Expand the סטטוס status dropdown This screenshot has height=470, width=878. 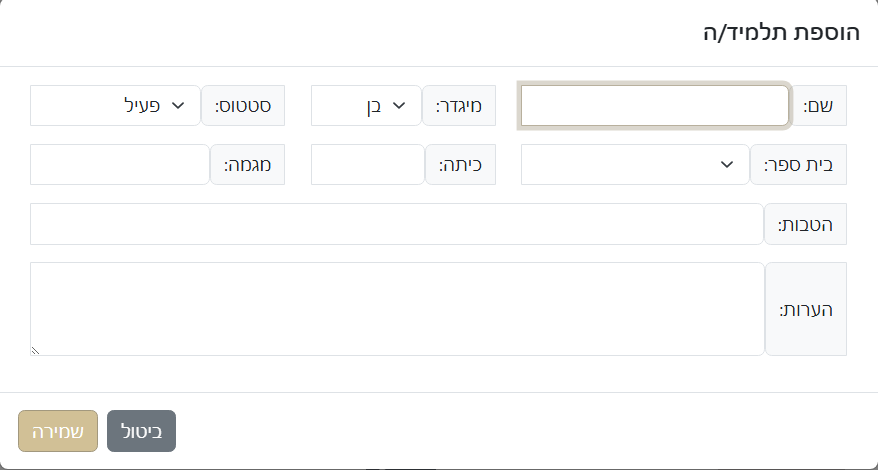[115, 106]
